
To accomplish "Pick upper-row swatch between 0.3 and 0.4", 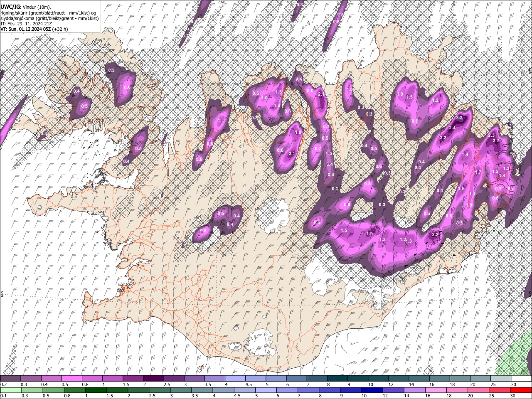I will [x=31, y=378].
